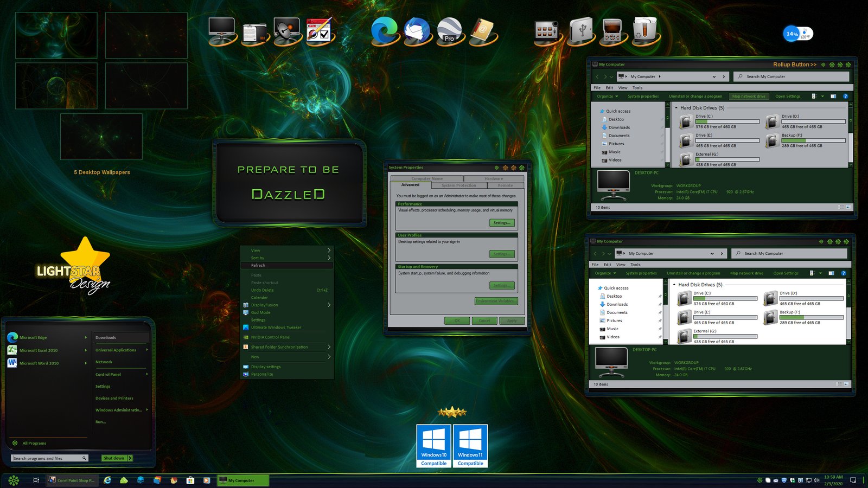868x488 pixels.
Task: Click back arrow in top My Computer window
Action: (x=597, y=76)
